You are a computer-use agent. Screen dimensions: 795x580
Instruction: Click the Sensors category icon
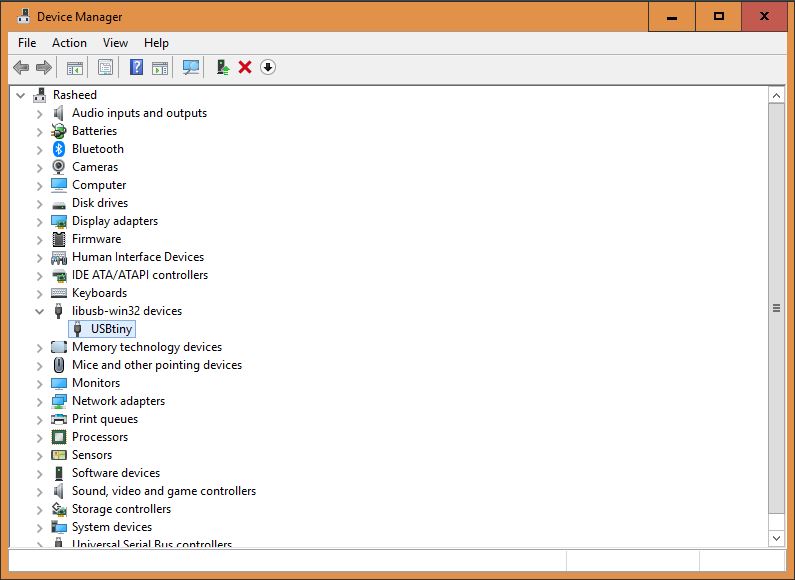point(59,455)
